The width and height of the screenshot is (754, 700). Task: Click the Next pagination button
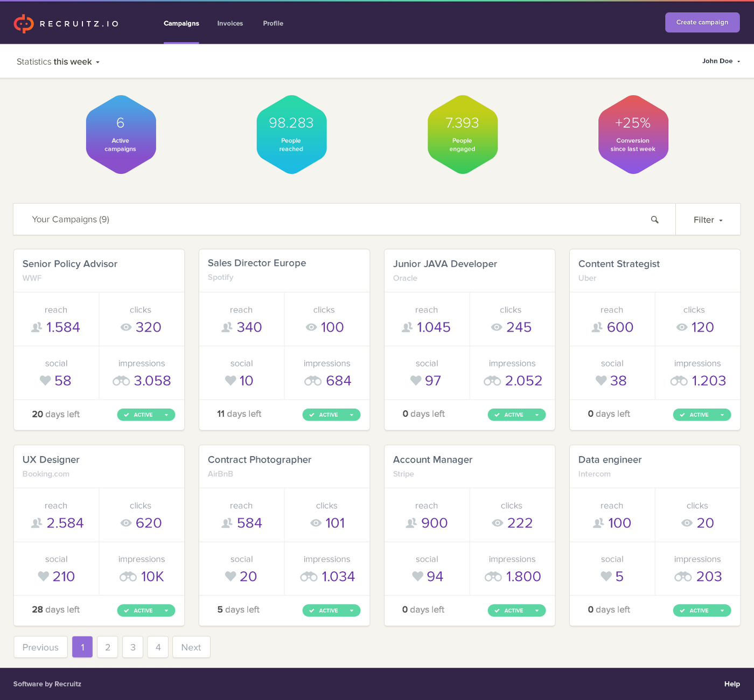(x=191, y=647)
